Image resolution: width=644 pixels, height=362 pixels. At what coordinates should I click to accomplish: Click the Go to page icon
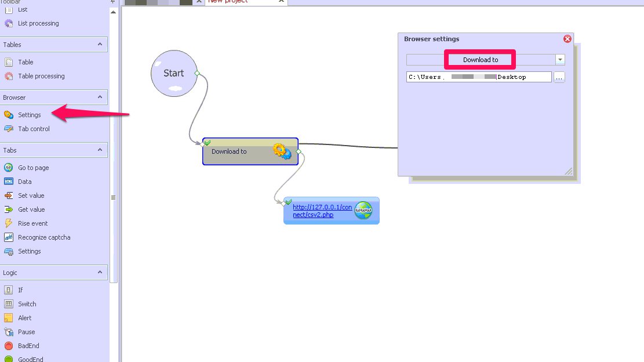click(x=9, y=168)
